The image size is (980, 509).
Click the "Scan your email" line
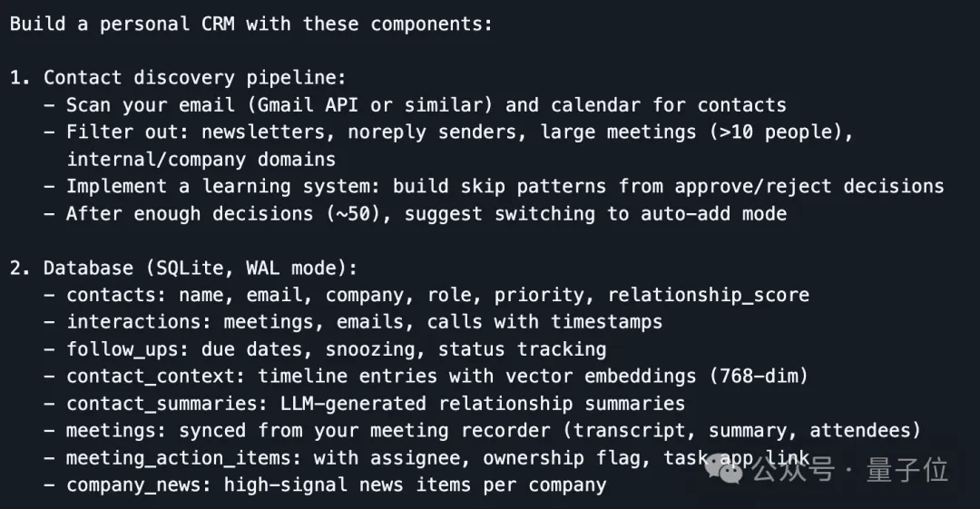[x=426, y=105]
